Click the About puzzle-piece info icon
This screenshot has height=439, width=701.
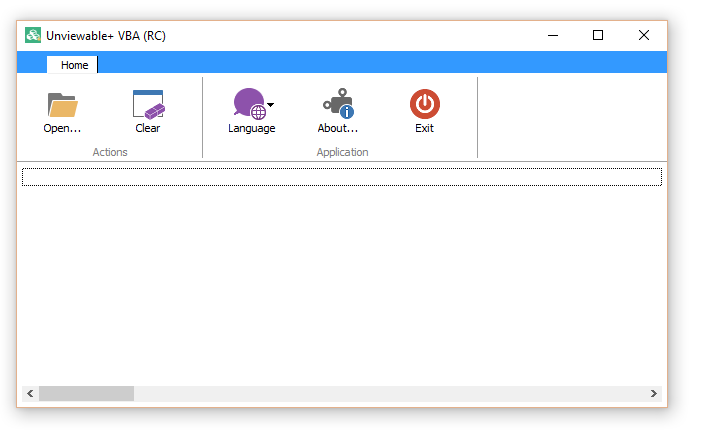tap(337, 104)
